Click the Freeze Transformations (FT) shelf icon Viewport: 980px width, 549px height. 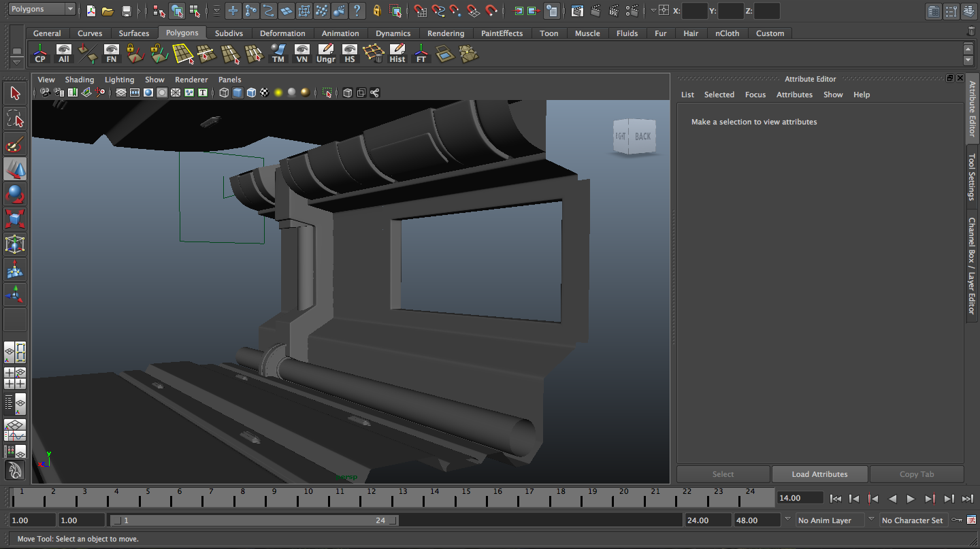[421, 54]
